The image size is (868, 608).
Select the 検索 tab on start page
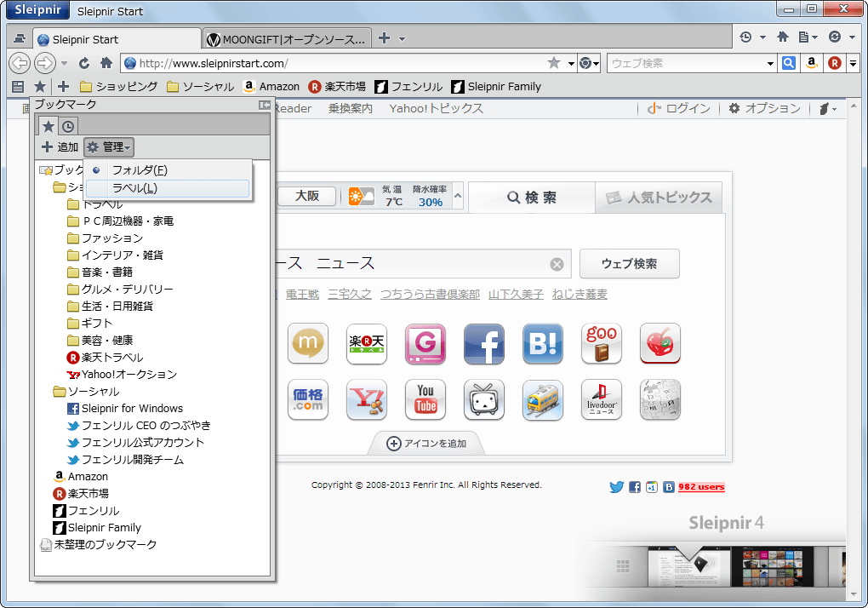(x=531, y=198)
